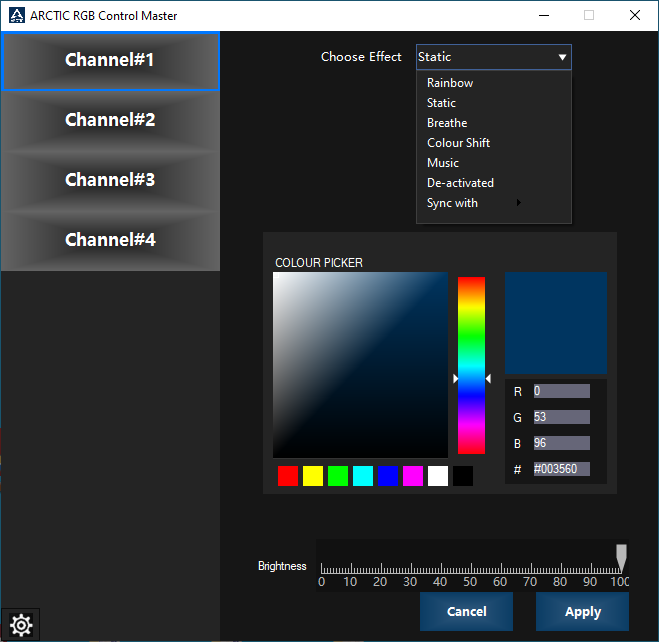This screenshot has height=642, width=659.
Task: Click the B value field
Action: tap(561, 443)
